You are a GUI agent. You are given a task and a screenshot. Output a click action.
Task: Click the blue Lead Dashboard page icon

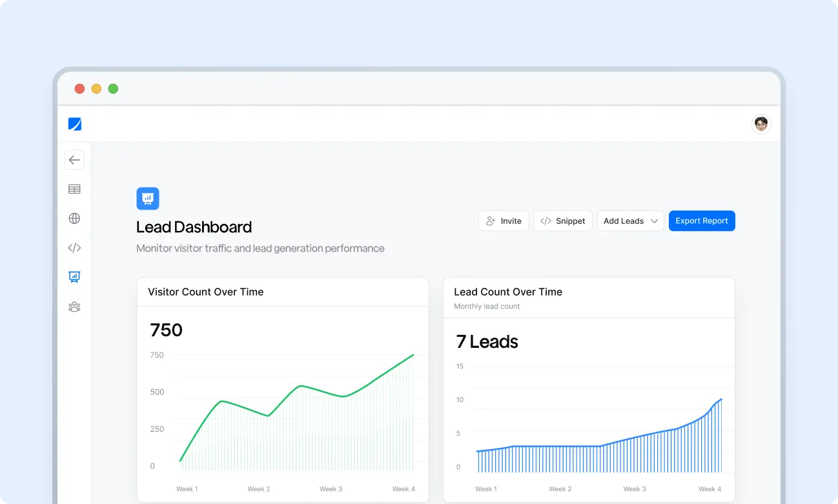(148, 199)
